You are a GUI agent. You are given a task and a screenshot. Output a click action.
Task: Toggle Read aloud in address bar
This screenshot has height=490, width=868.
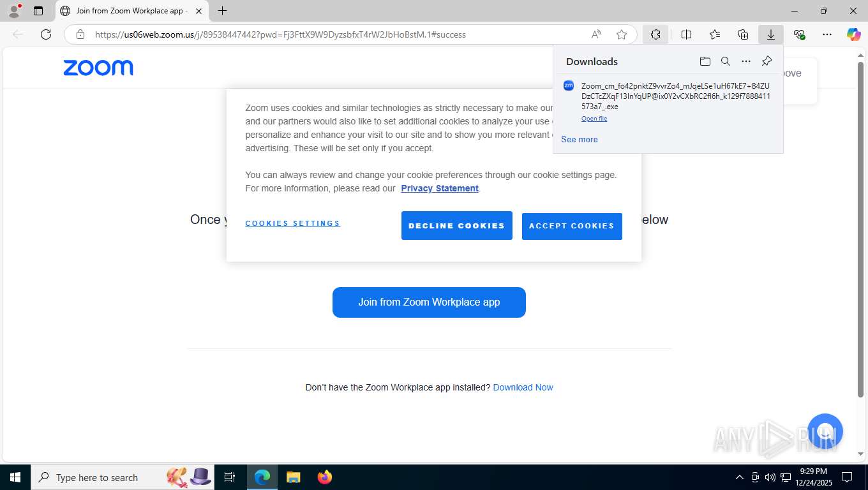pyautogui.click(x=596, y=34)
